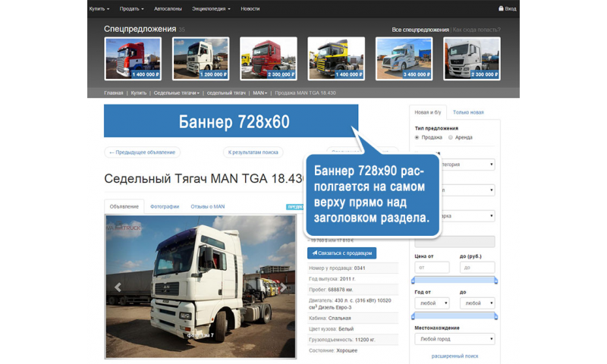Image resolution: width=607 pixels, height=364 pixels.
Task: Open the Любой город location dropdown
Action: tap(454, 339)
